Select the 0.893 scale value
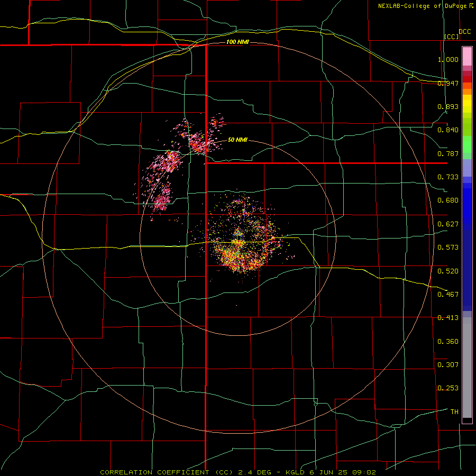This screenshot has height=476, width=476. [x=448, y=106]
